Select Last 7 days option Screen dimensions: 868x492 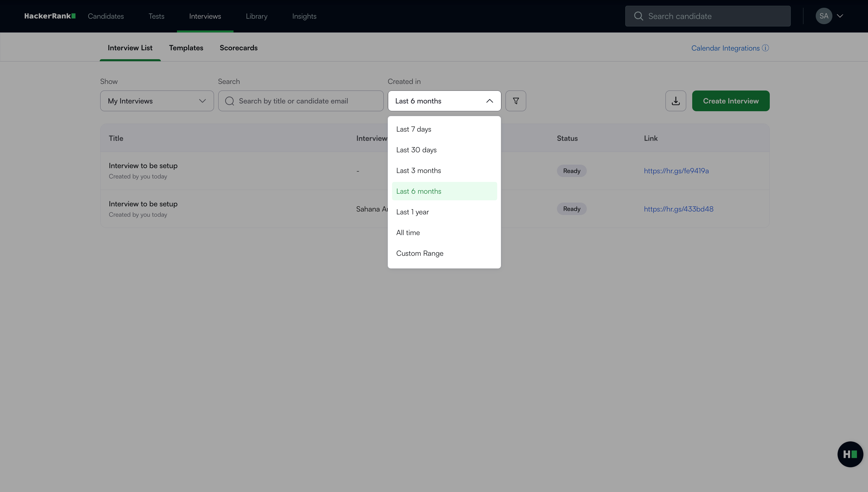[414, 129]
